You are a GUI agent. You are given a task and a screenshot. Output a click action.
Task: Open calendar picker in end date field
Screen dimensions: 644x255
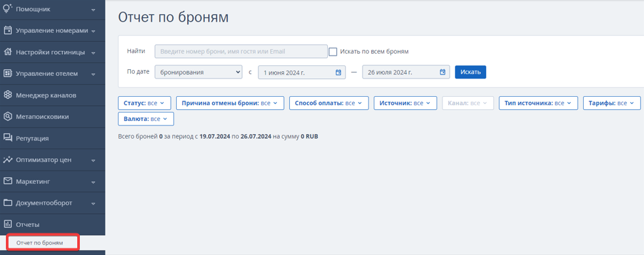click(x=442, y=73)
